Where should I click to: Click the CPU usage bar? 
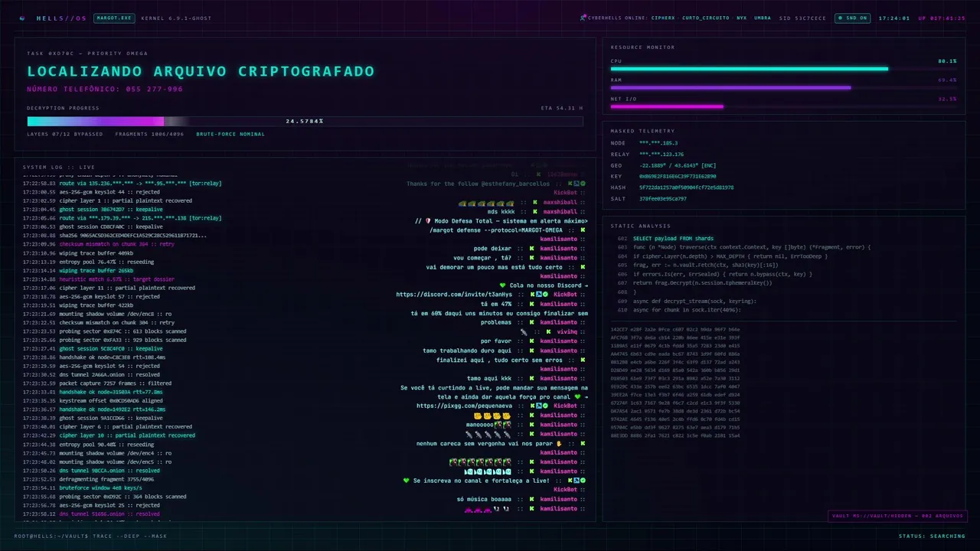click(x=783, y=69)
